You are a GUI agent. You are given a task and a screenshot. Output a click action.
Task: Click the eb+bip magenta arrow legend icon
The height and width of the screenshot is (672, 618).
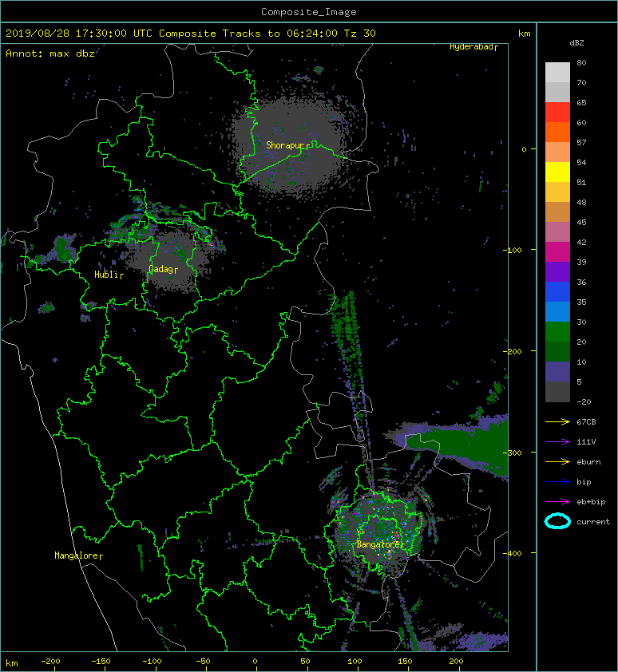pyautogui.click(x=557, y=501)
